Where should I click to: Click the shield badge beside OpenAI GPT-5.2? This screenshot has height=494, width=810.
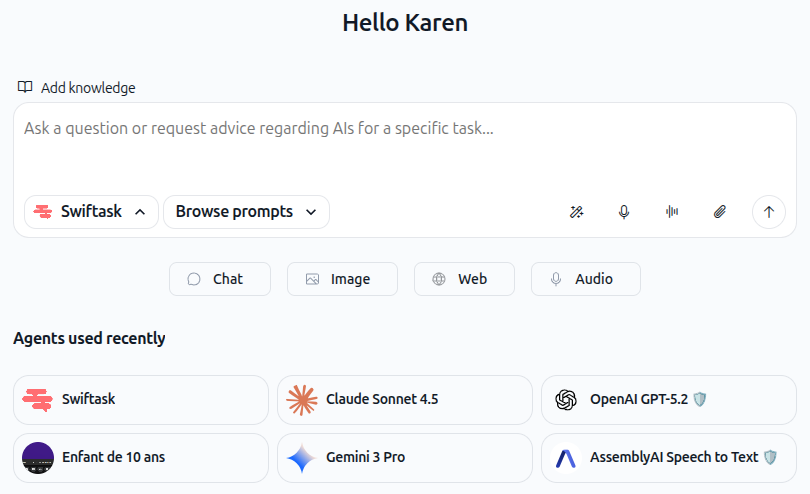[x=699, y=399]
